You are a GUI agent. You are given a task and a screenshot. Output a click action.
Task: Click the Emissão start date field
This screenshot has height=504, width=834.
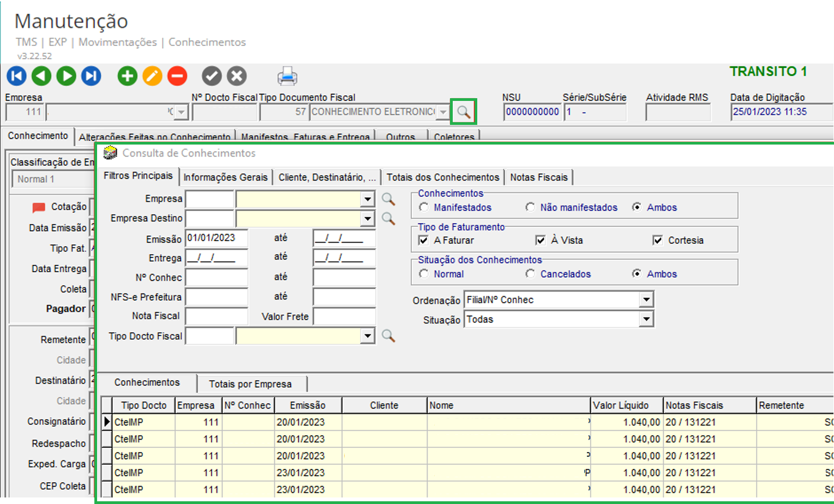(x=217, y=238)
